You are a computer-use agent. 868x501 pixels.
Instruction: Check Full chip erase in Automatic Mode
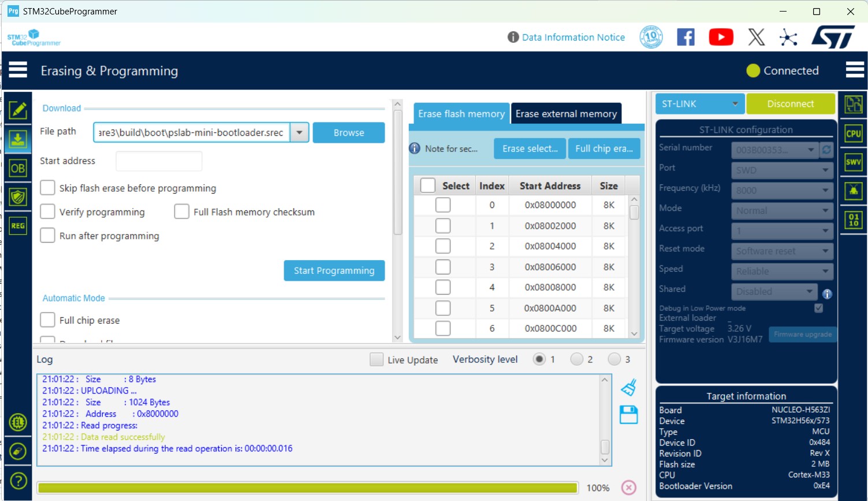[47, 320]
